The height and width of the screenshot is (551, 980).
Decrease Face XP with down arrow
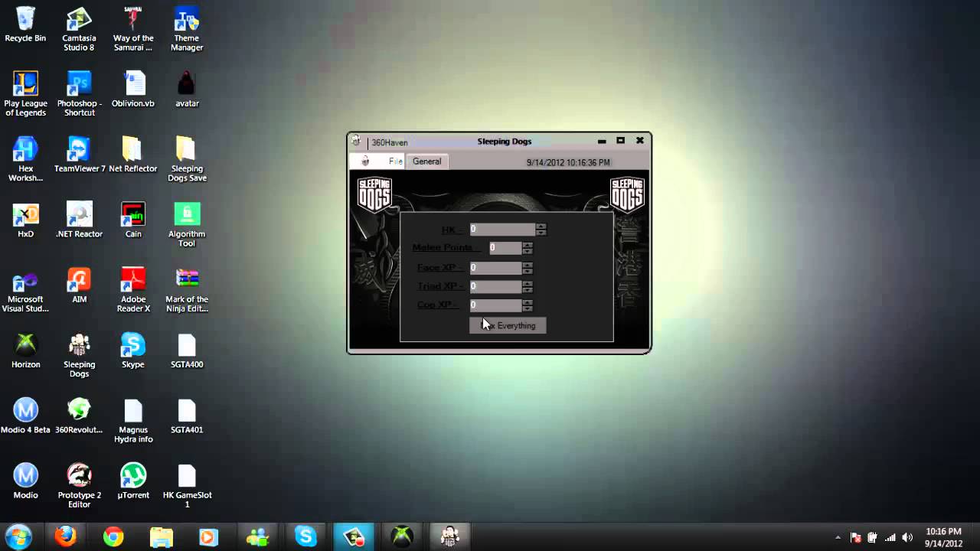pyautogui.click(x=527, y=271)
